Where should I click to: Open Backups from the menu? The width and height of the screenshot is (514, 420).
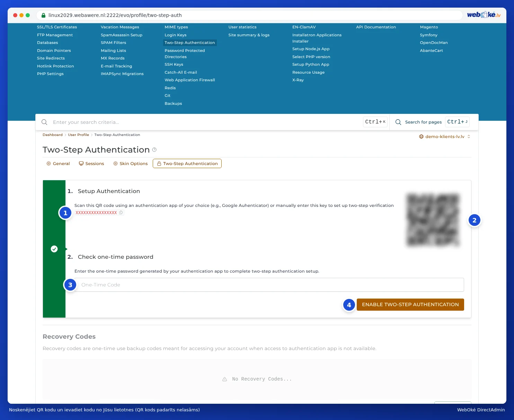pos(173,103)
